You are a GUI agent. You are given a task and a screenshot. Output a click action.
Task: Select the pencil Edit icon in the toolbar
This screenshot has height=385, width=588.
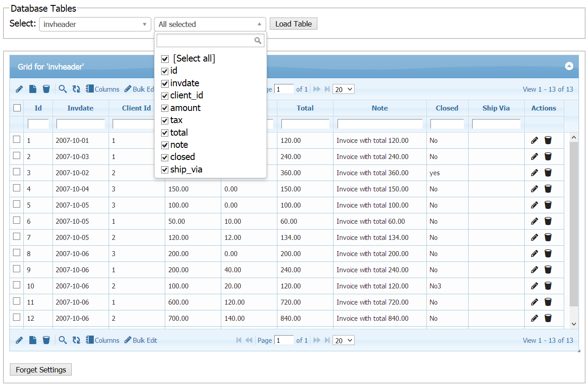click(19, 89)
